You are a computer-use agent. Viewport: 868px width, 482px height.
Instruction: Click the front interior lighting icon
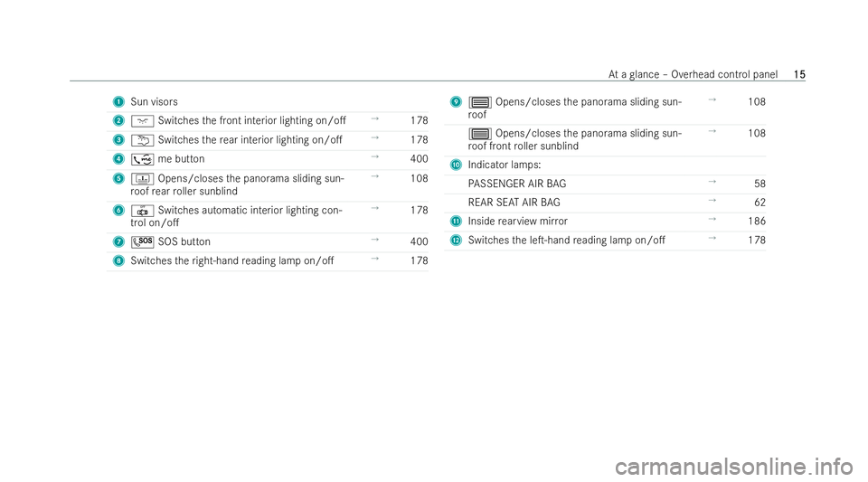point(142,121)
